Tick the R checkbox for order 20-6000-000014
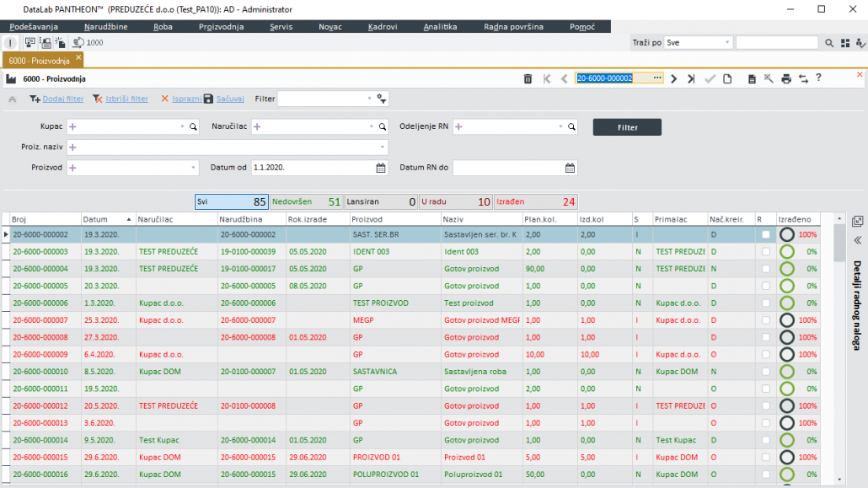Image resolution: width=868 pixels, height=488 pixels. tap(765, 440)
